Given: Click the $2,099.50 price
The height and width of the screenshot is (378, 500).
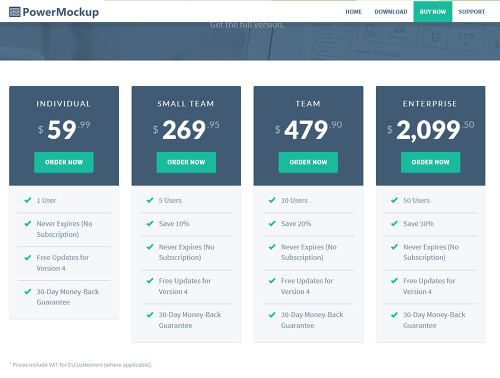Looking at the screenshot, I should coord(430,130).
